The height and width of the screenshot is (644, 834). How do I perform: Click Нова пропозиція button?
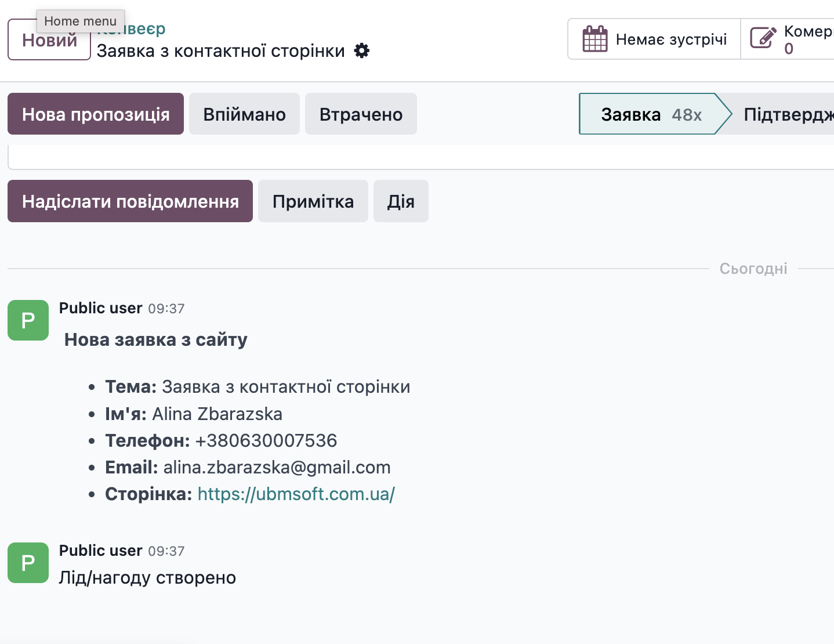(x=96, y=114)
